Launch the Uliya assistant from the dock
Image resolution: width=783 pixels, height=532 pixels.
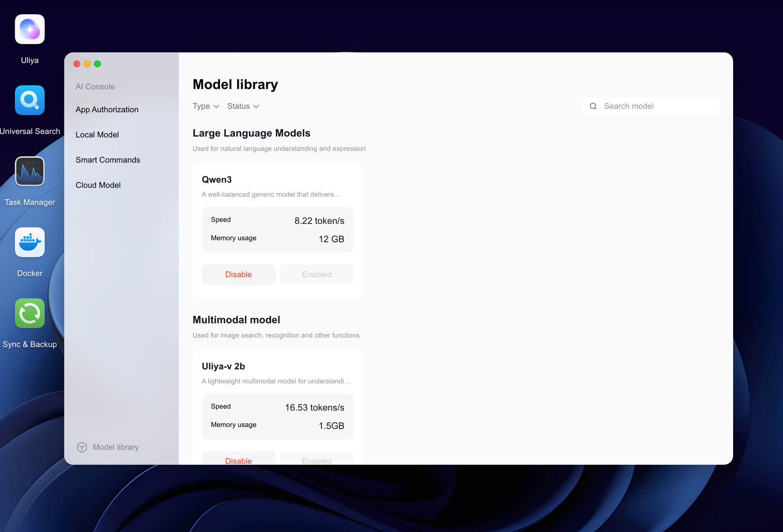(29, 29)
